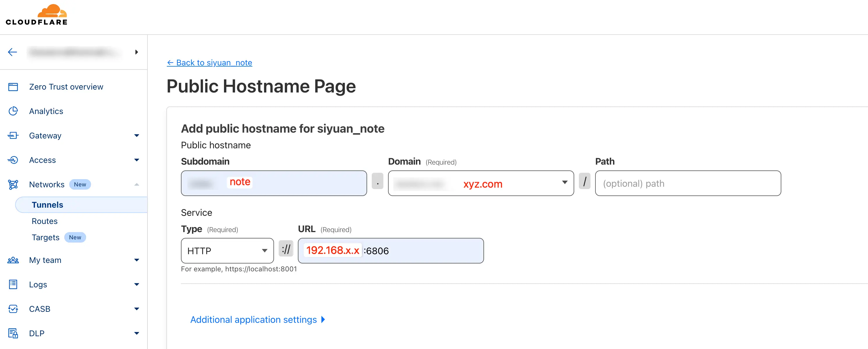Click the Logs document icon
The height and width of the screenshot is (349, 868).
[13, 284]
